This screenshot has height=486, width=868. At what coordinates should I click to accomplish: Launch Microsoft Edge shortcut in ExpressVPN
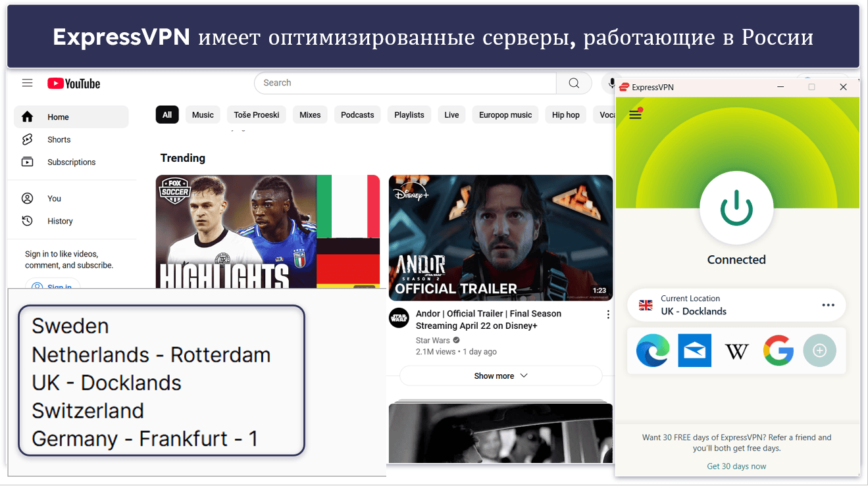(x=653, y=351)
